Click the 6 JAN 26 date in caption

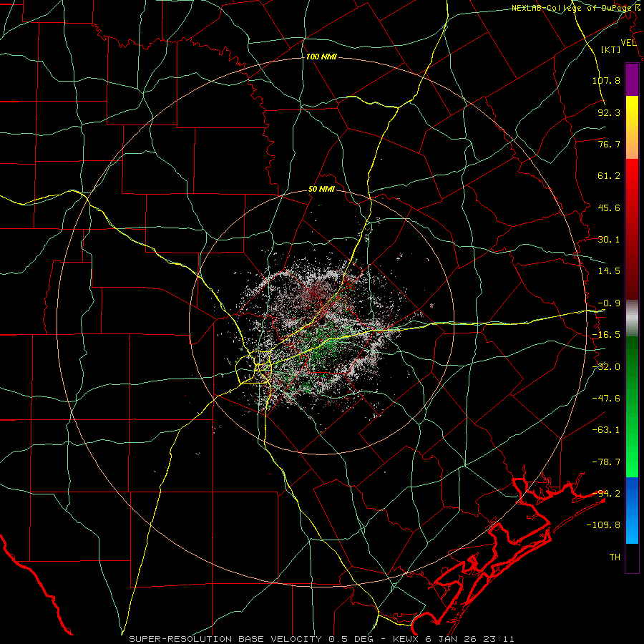point(452,639)
